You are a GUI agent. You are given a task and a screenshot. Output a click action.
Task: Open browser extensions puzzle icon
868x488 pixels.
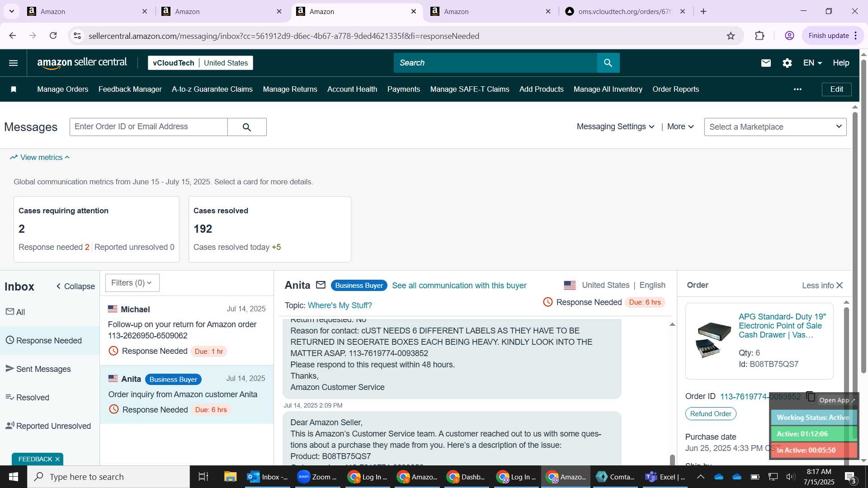click(759, 36)
